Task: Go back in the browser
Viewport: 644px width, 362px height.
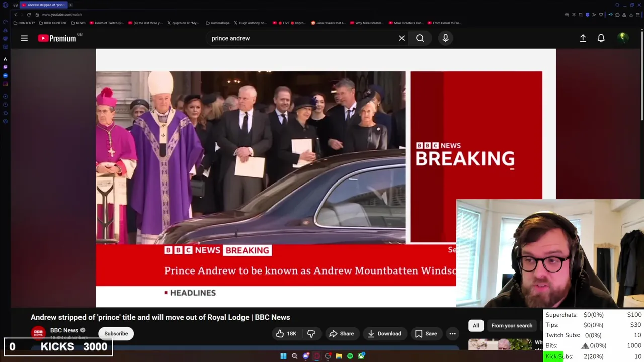Action: tap(15, 15)
